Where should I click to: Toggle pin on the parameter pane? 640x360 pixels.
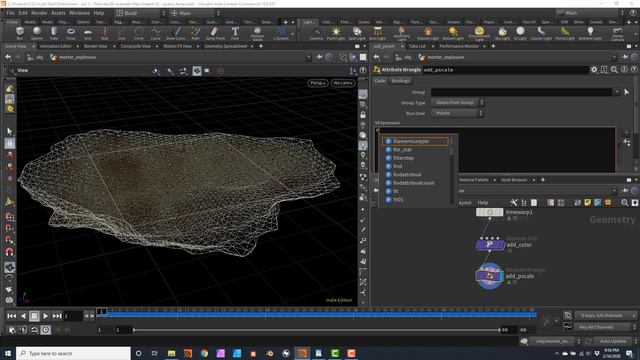tap(625, 57)
